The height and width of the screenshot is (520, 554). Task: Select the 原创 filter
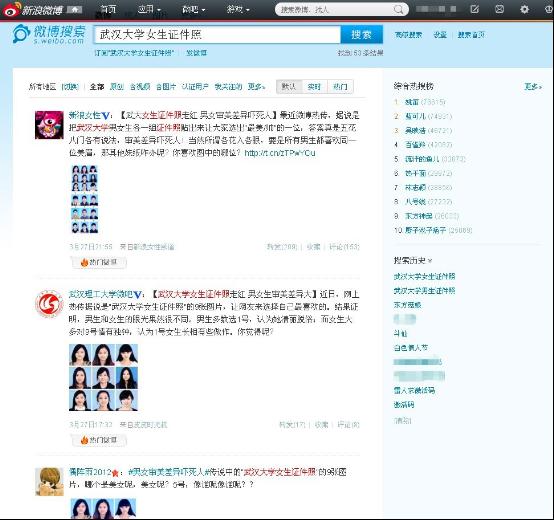[117, 87]
